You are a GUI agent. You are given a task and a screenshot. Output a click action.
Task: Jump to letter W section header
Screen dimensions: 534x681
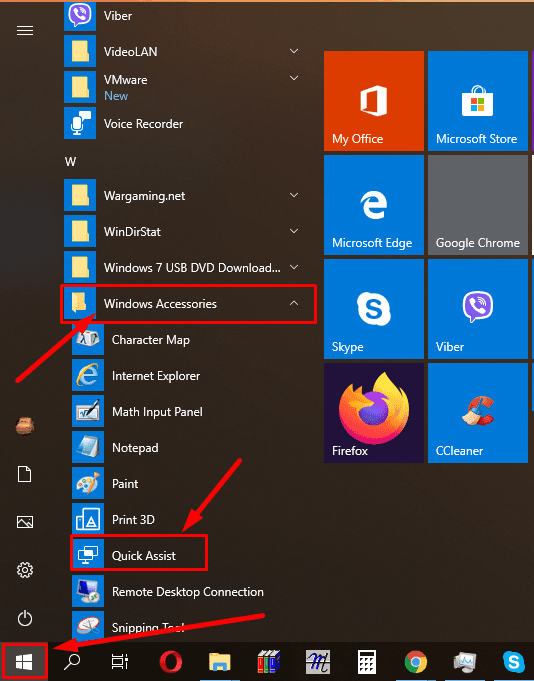coord(70,162)
